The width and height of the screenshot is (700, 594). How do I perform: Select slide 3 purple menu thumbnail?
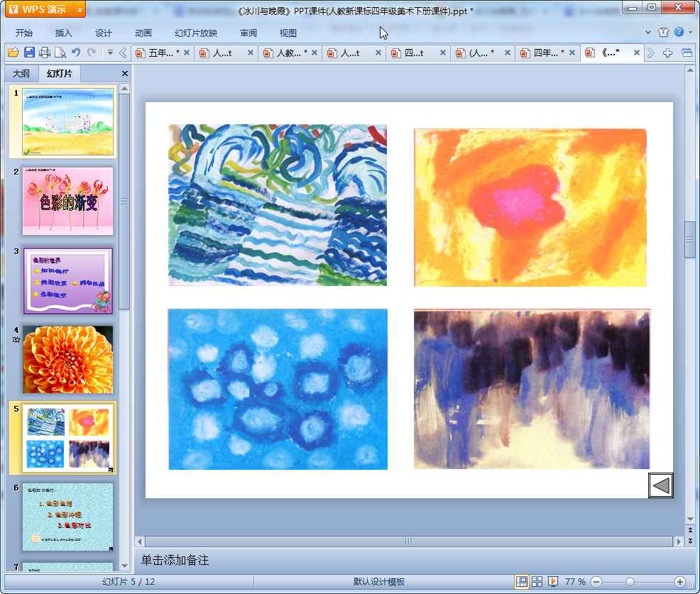(68, 281)
